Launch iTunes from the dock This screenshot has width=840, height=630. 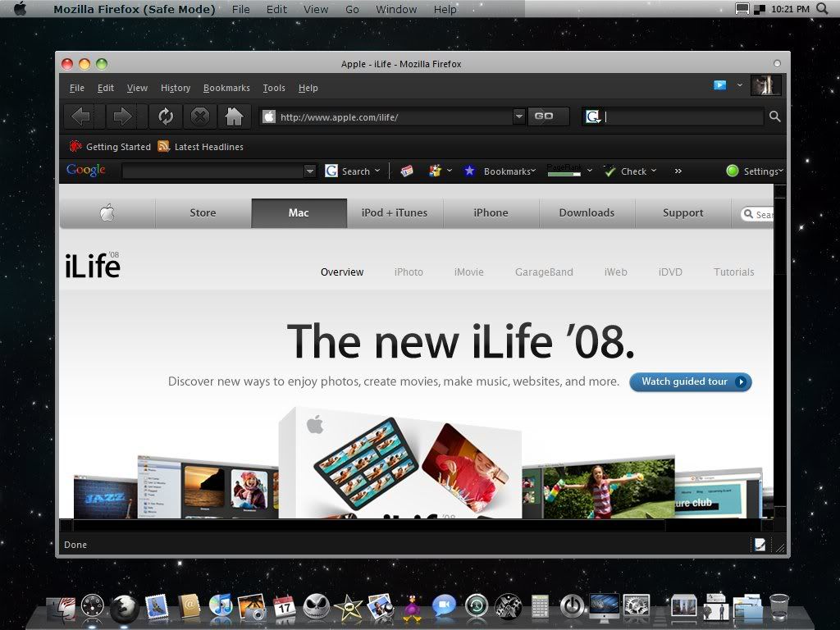pyautogui.click(x=220, y=607)
